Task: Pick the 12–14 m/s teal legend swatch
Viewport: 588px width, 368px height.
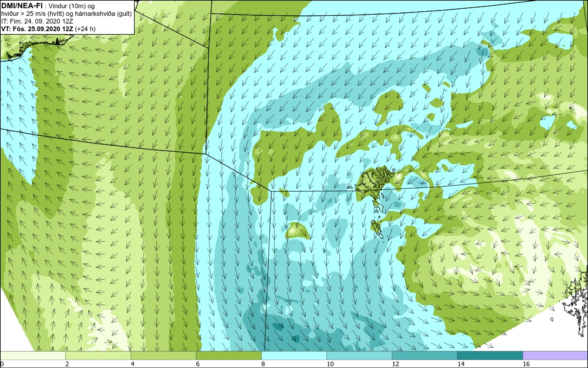Action: click(x=425, y=355)
